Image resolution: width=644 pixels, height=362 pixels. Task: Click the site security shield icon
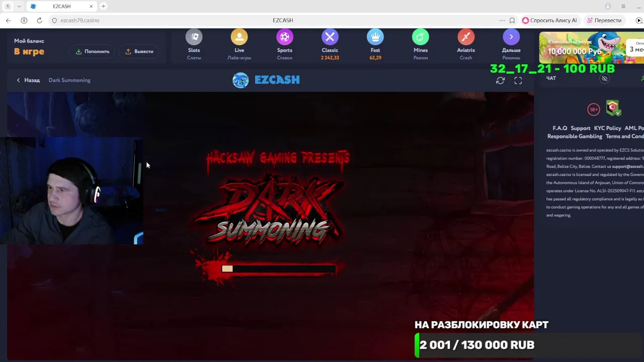tap(54, 20)
